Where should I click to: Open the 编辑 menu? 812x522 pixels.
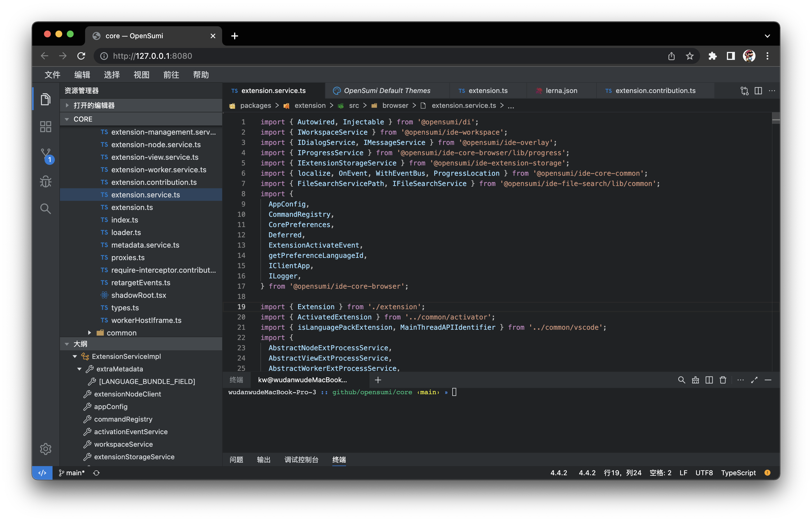pyautogui.click(x=82, y=74)
